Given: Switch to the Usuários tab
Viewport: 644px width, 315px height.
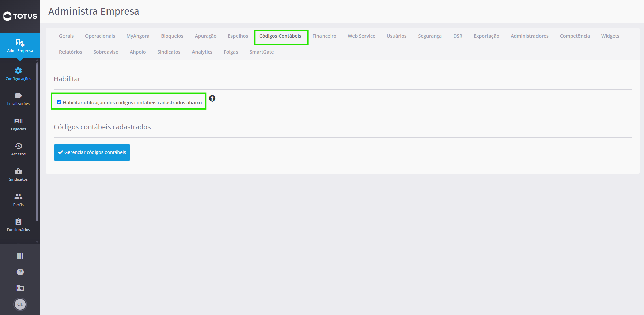Looking at the screenshot, I should 396,36.
